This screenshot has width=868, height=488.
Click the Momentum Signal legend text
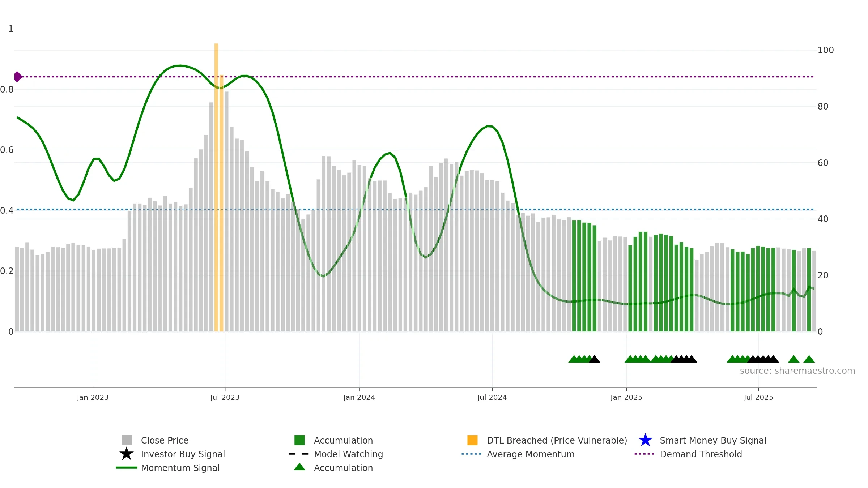pos(180,468)
